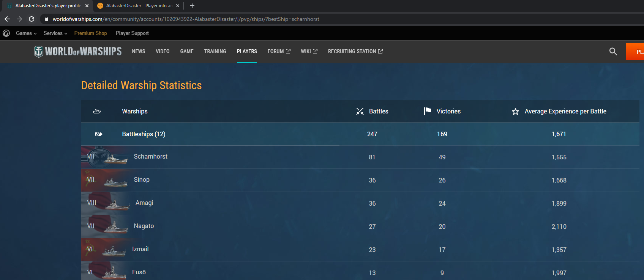
Task: Click the orange PLAY button
Action: [635, 52]
